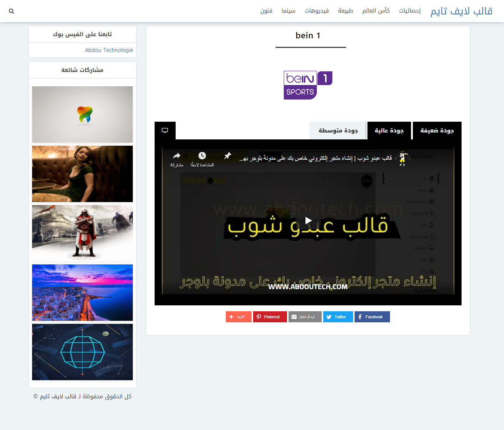The width and height of the screenshot is (504, 430).
Task: Share the page on Twitter
Action: 338,317
